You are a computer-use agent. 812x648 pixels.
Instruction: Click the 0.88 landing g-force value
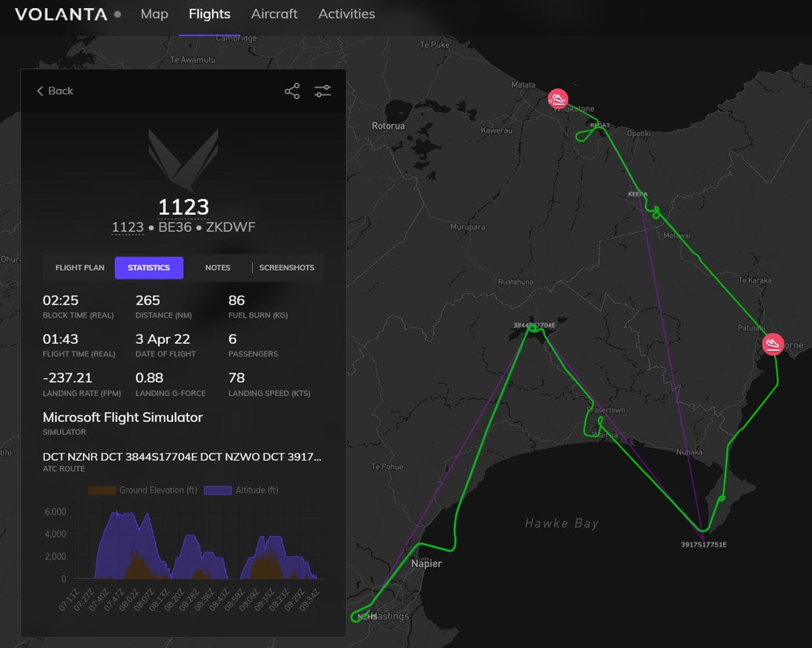pos(149,377)
